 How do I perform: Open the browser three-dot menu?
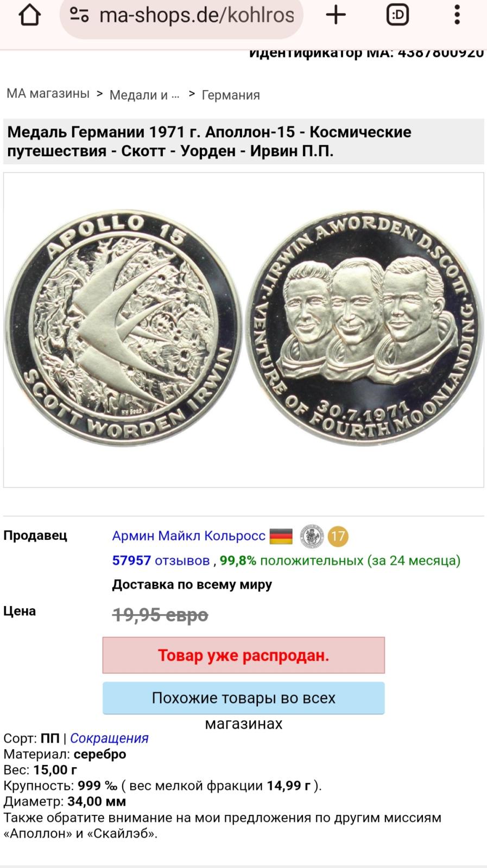point(457,15)
